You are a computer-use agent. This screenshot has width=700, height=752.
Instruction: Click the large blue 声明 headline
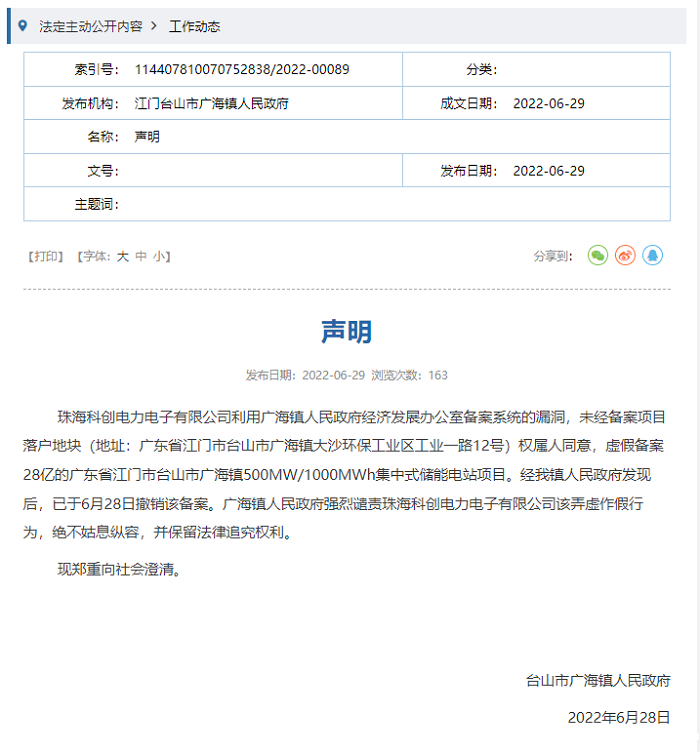[347, 332]
